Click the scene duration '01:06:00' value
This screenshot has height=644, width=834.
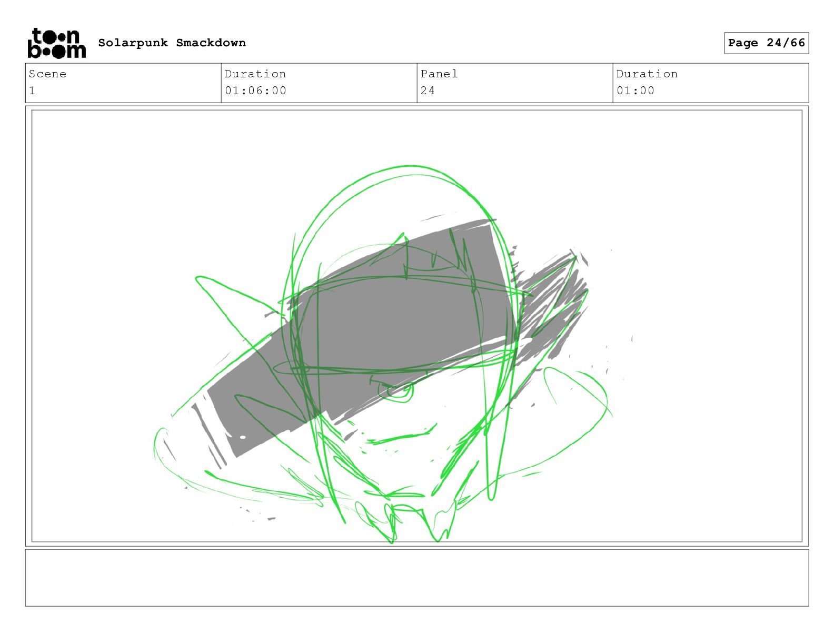pyautogui.click(x=255, y=90)
